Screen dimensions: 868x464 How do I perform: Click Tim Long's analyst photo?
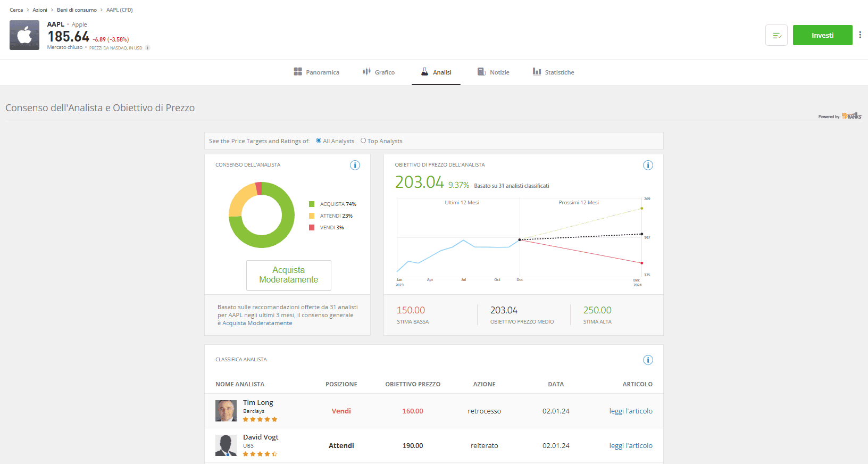pyautogui.click(x=226, y=411)
